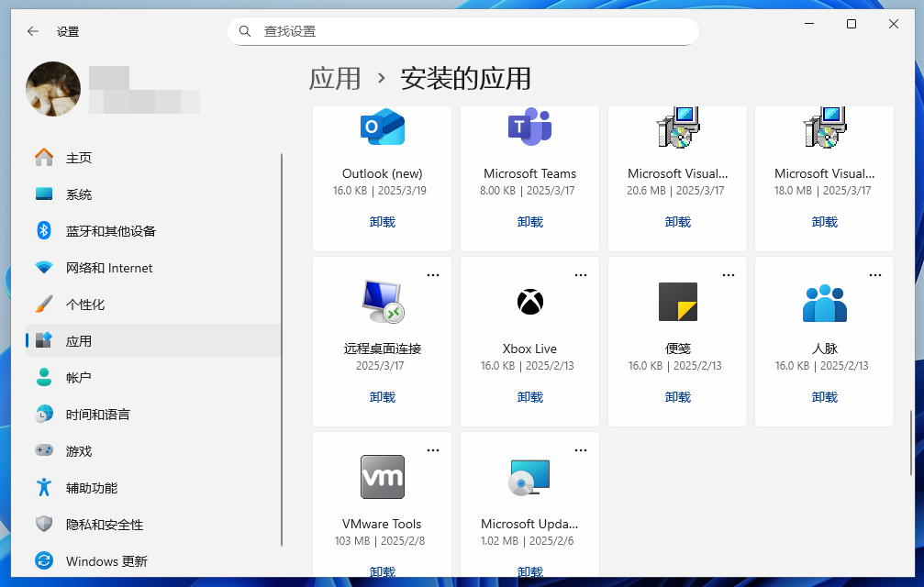This screenshot has height=587, width=924.
Task: Click 卸载 for 20.6 MB Microsoft Visual
Action: pos(678,222)
